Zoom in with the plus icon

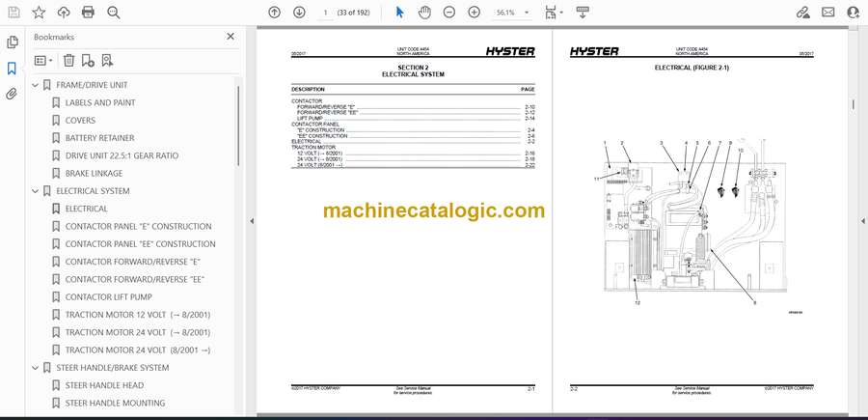pos(474,13)
